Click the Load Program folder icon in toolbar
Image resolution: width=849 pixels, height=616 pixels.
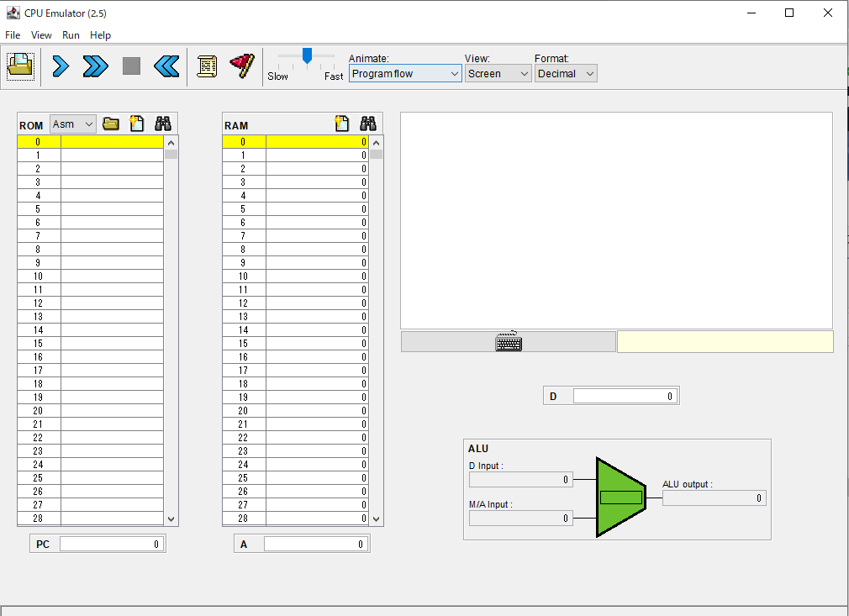tap(20, 66)
